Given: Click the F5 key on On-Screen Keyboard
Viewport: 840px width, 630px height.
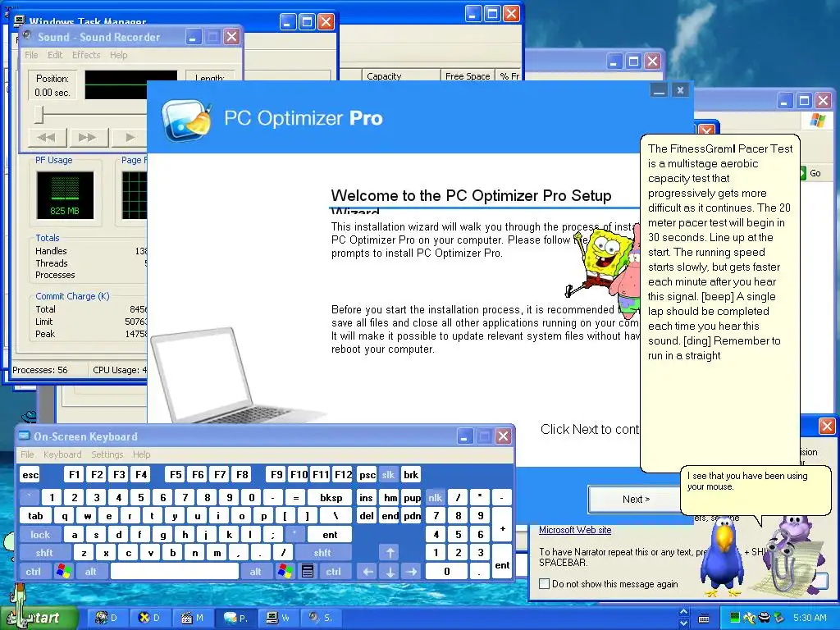Looking at the screenshot, I should coord(176,475).
